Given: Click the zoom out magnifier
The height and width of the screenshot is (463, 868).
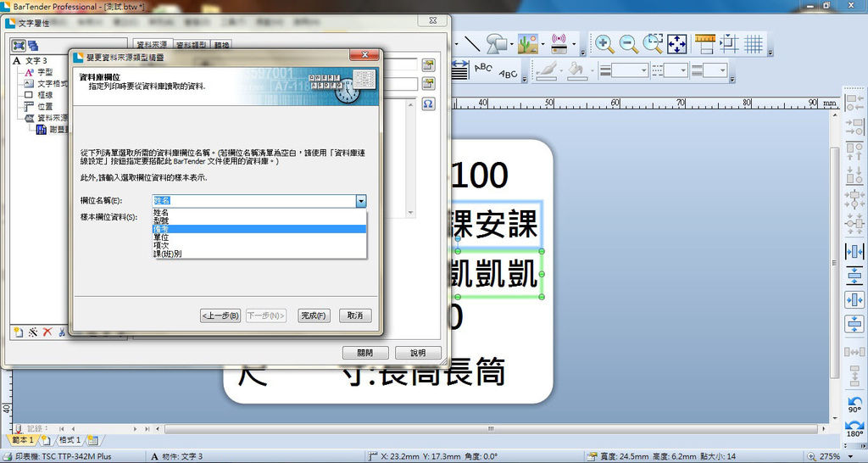Looking at the screenshot, I should coord(628,44).
